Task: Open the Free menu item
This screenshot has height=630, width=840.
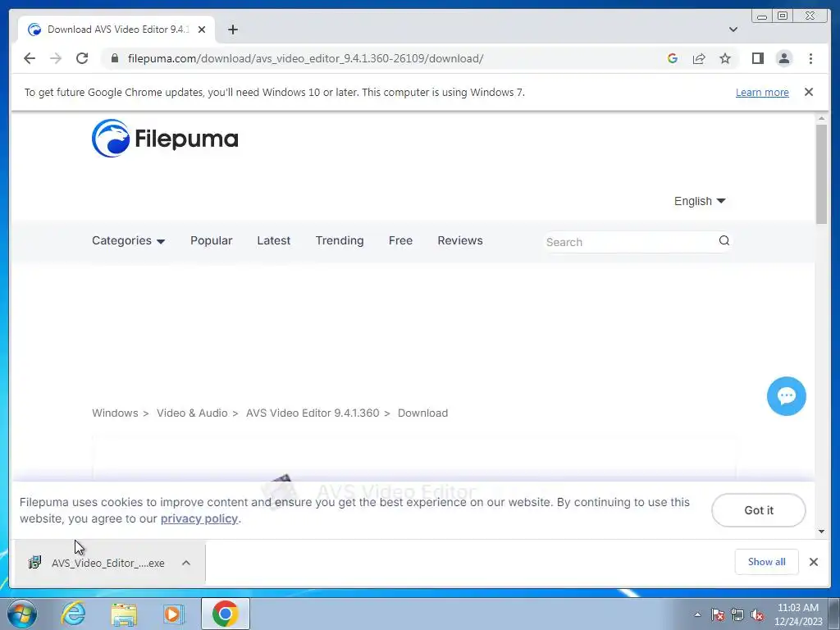Action: (400, 240)
